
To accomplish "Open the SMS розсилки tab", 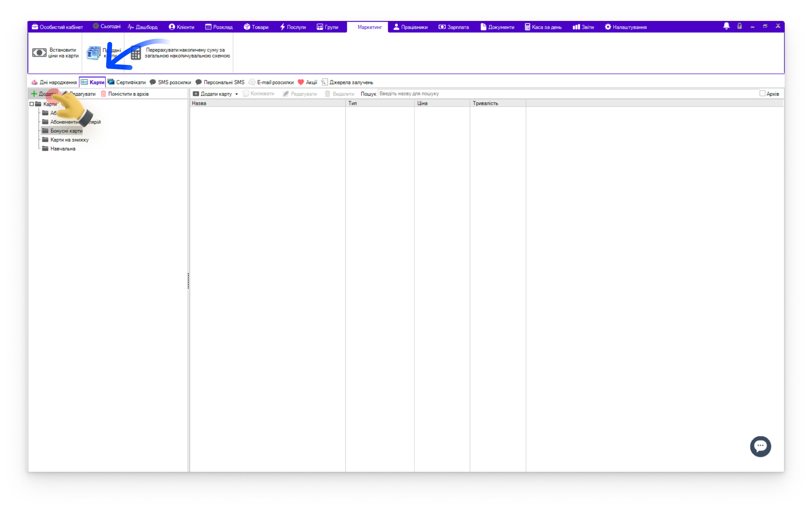I will (170, 82).
